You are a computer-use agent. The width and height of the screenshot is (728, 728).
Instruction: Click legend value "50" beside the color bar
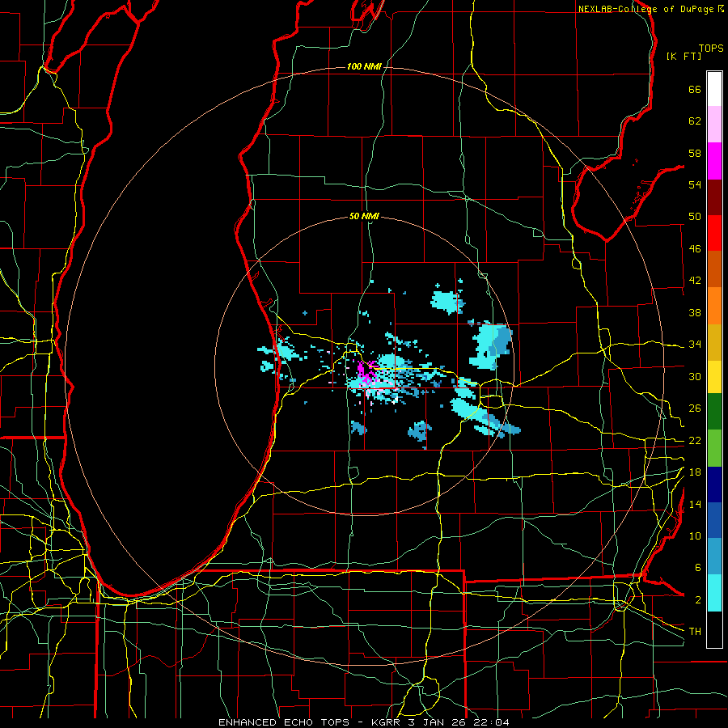coord(695,217)
